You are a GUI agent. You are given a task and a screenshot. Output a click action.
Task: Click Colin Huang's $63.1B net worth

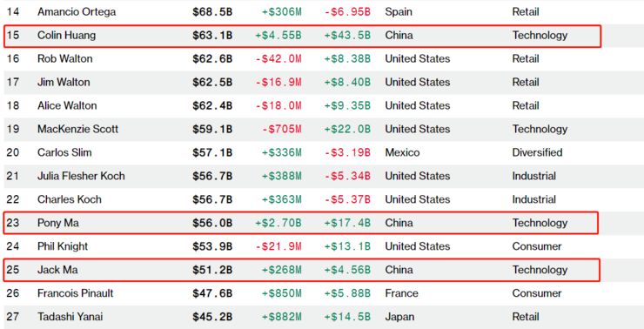pos(212,36)
